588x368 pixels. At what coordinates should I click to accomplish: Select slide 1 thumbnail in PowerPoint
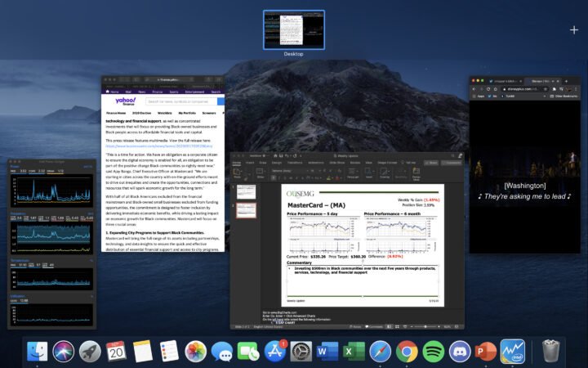point(247,192)
